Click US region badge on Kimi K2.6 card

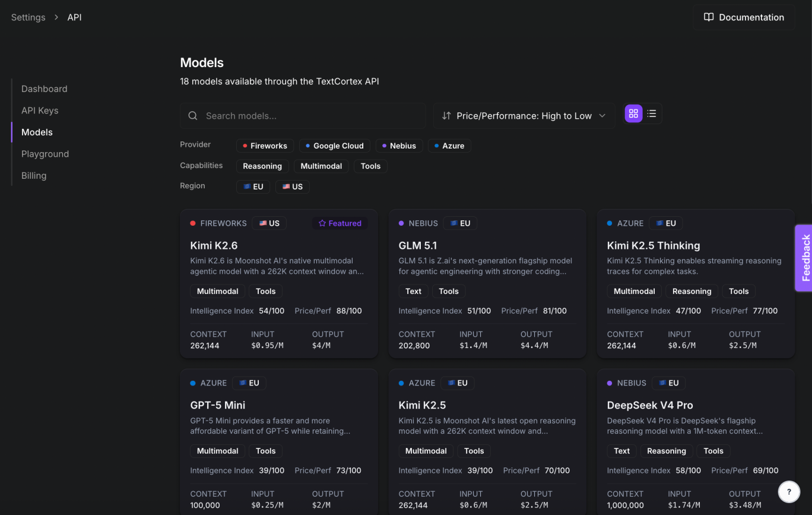[x=269, y=223]
